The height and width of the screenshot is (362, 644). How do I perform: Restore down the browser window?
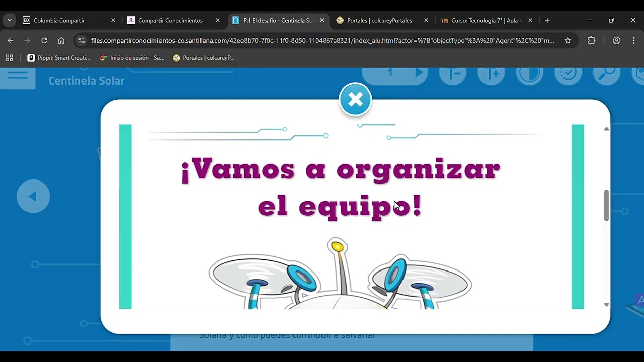(x=611, y=20)
